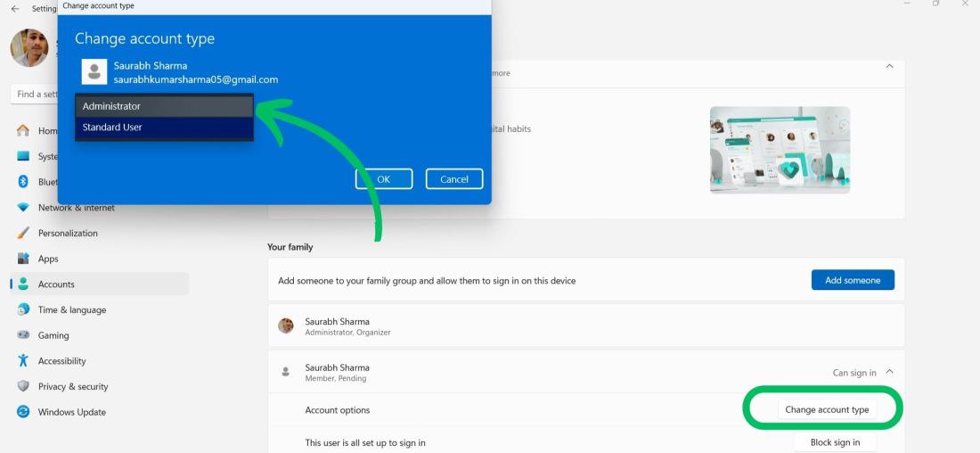Image resolution: width=980 pixels, height=453 pixels.
Task: Click the Time & language globe icon
Action: 23,309
